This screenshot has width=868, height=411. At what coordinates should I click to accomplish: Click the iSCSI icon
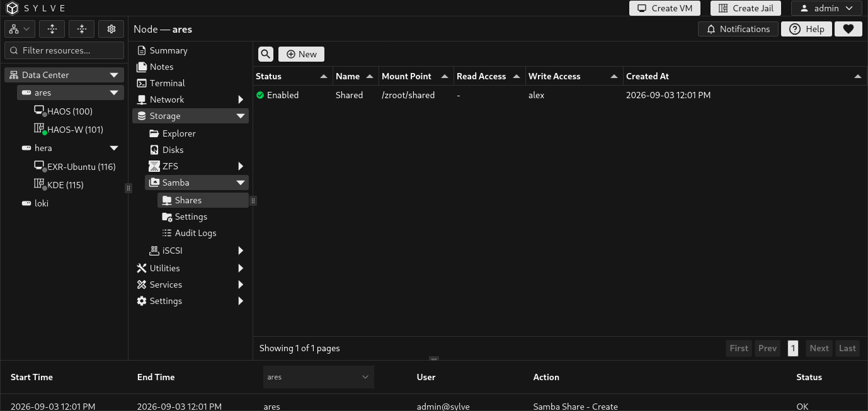pyautogui.click(x=154, y=251)
